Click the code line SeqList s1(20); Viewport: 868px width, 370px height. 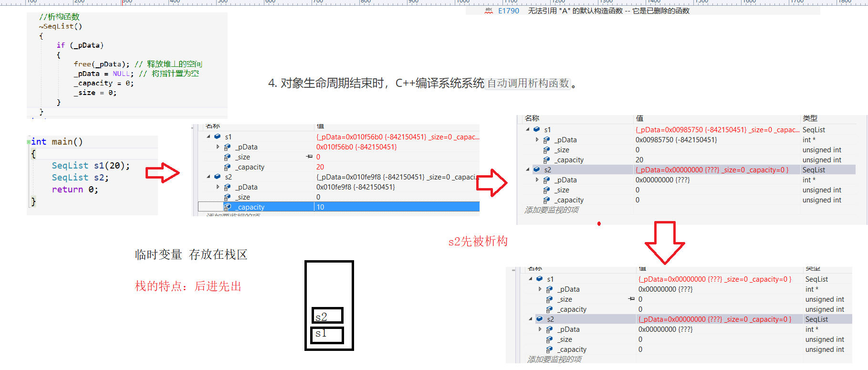click(91, 166)
